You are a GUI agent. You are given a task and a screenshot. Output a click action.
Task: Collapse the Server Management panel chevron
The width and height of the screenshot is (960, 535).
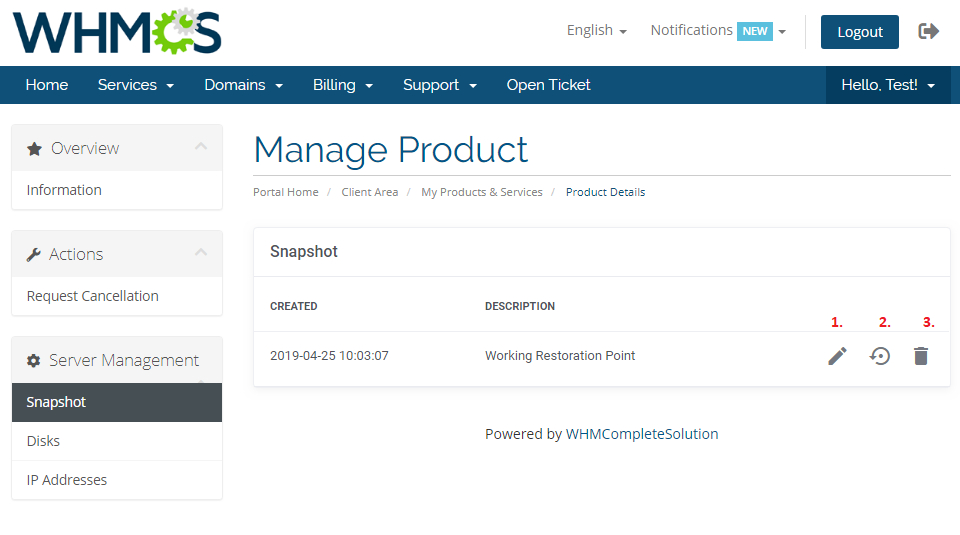click(x=201, y=380)
